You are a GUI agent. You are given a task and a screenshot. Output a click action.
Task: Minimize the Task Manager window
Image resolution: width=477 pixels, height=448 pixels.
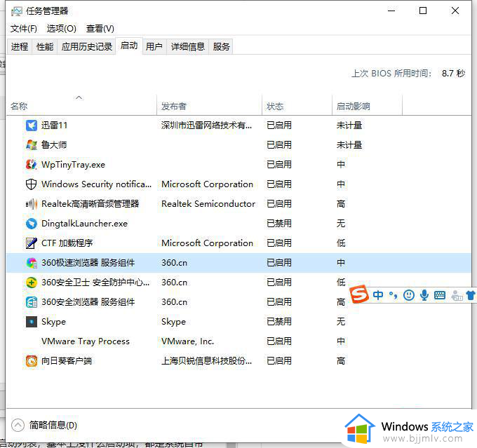tap(391, 11)
